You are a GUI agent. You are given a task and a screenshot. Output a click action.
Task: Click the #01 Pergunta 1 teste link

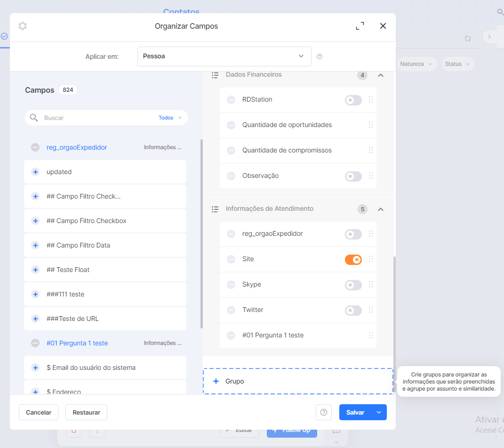point(77,343)
